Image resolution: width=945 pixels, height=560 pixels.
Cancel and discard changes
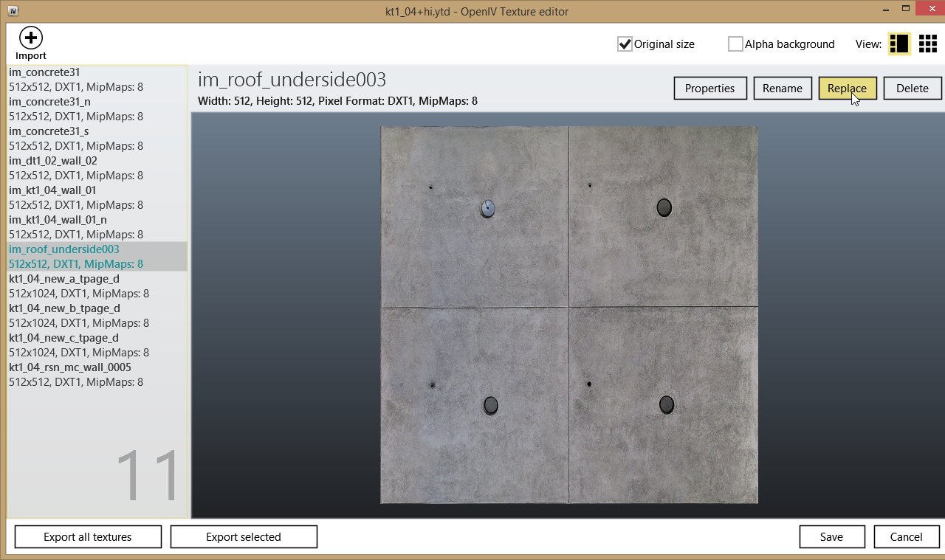907,537
